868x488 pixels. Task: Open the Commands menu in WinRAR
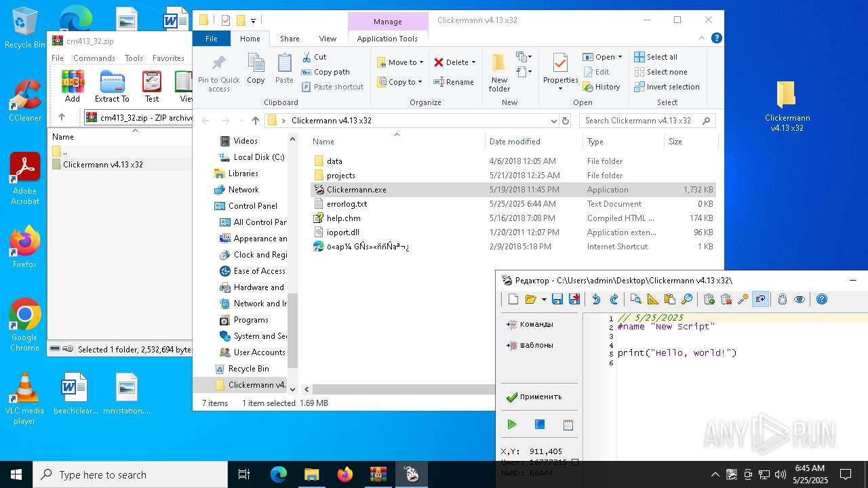(94, 58)
